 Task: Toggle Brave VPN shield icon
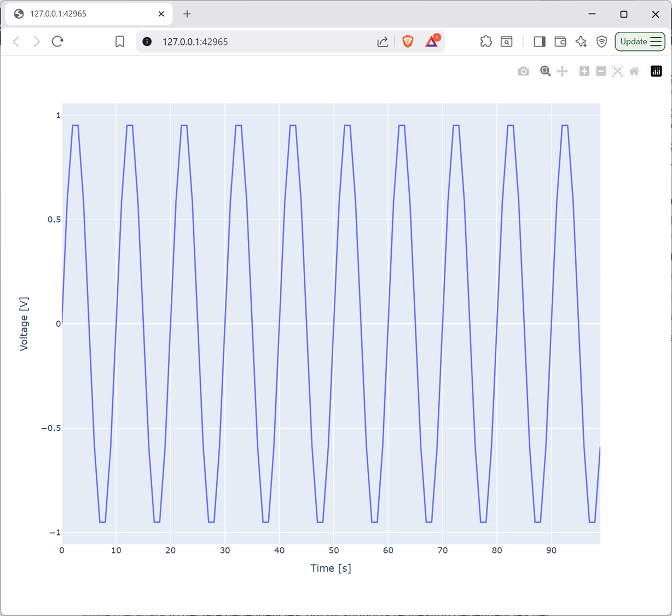(601, 42)
